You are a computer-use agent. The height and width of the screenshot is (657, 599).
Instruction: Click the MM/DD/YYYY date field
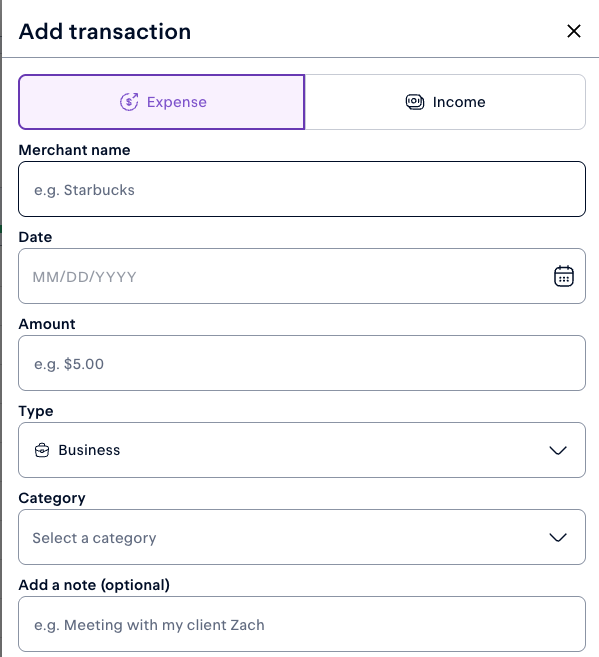pos(302,276)
